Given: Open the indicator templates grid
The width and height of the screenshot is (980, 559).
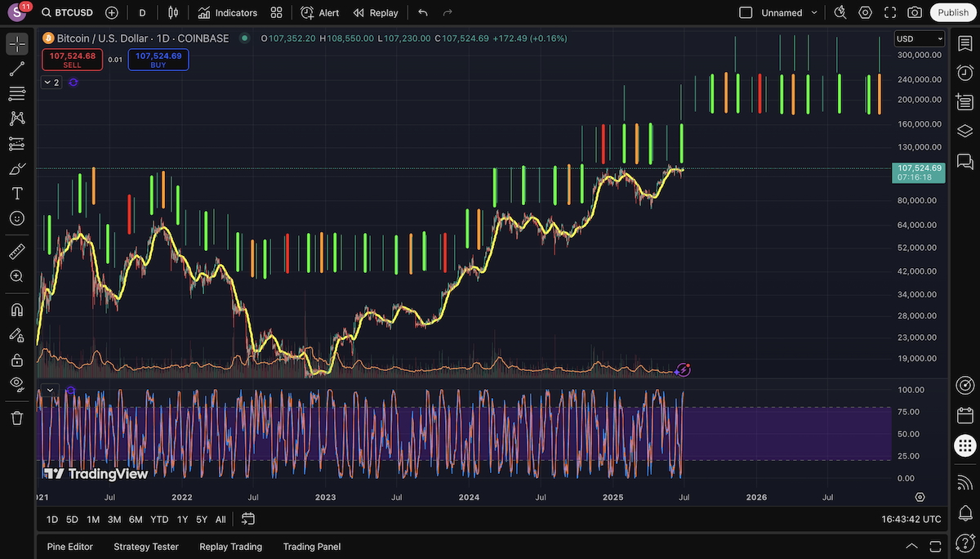Looking at the screenshot, I should pyautogui.click(x=276, y=12).
